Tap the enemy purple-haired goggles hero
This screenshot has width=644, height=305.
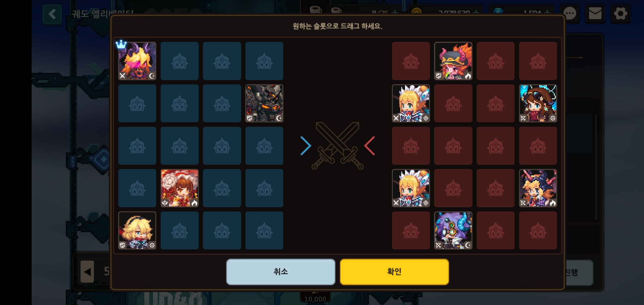click(453, 230)
